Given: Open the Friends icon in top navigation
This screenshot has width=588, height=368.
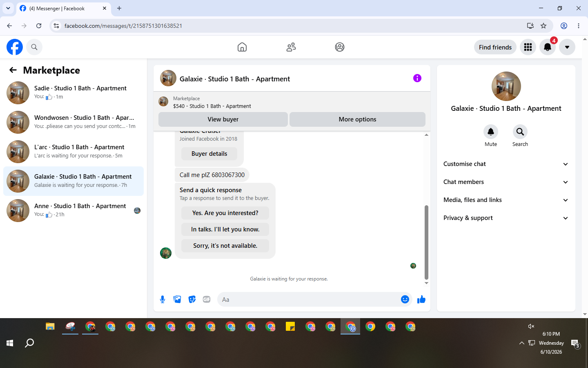Looking at the screenshot, I should [x=291, y=47].
